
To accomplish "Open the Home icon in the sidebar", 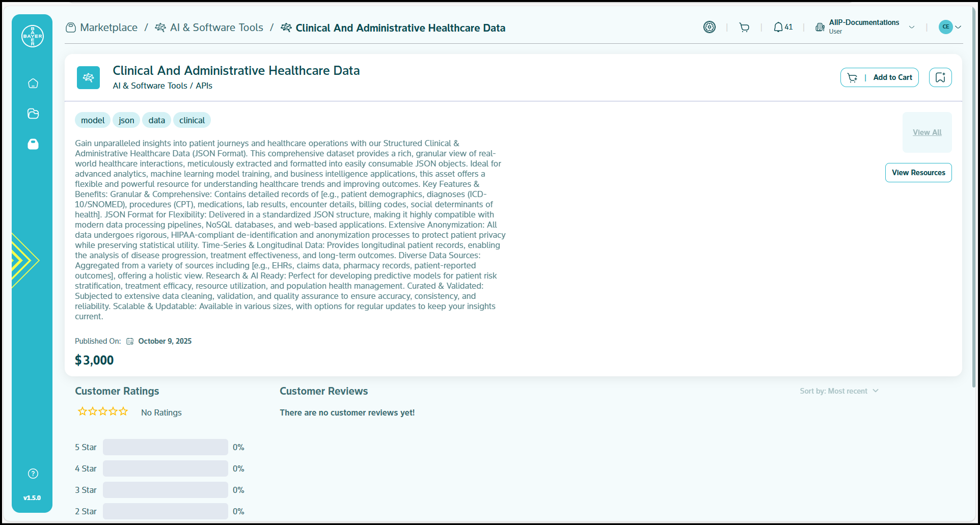I will 33,84.
